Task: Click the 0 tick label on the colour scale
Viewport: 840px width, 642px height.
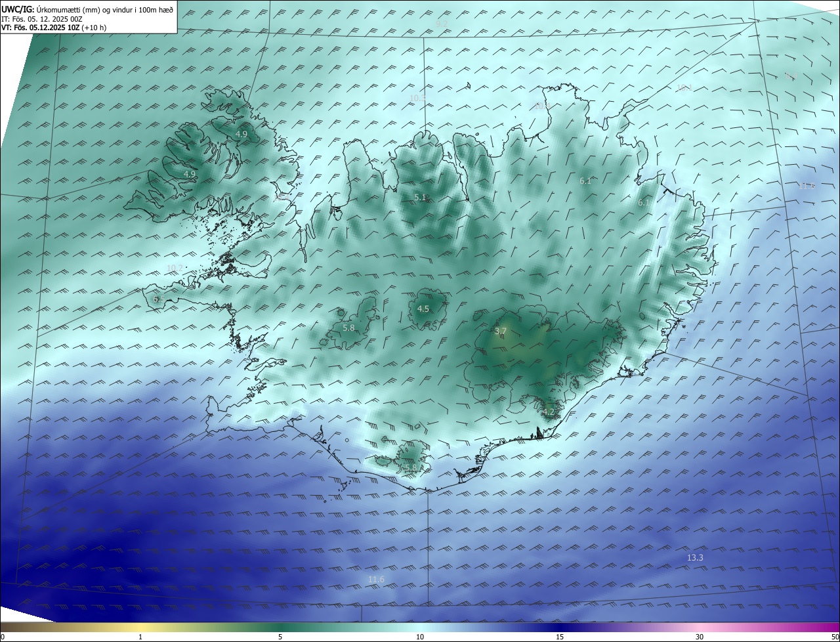Action: [3, 637]
